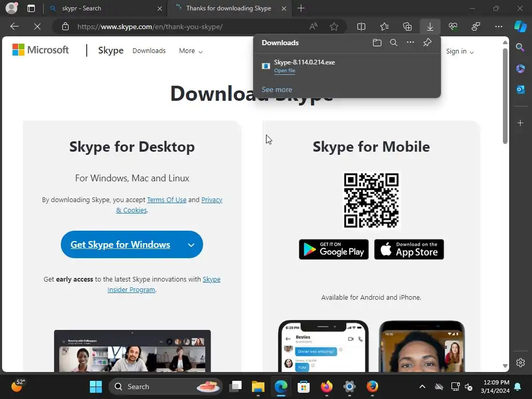Open the notifications bell in the taskbar
The width and height of the screenshot is (532, 399).
518,387
